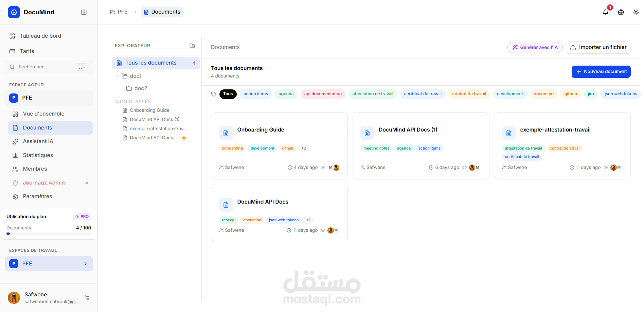Image resolution: width=644 pixels, height=312 pixels.
Task: Filter by api documentation tag
Action: coord(323,94)
